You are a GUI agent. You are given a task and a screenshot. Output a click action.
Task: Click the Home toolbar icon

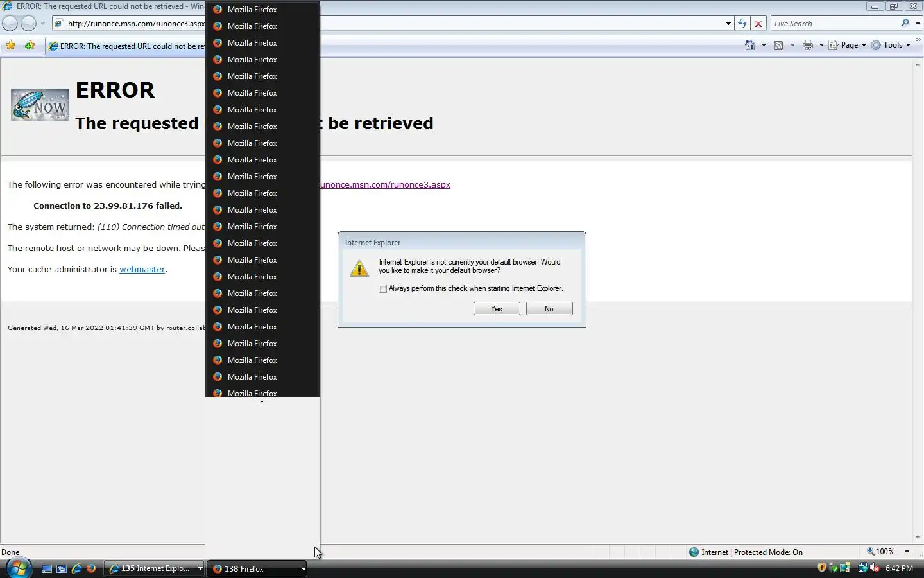[750, 45]
